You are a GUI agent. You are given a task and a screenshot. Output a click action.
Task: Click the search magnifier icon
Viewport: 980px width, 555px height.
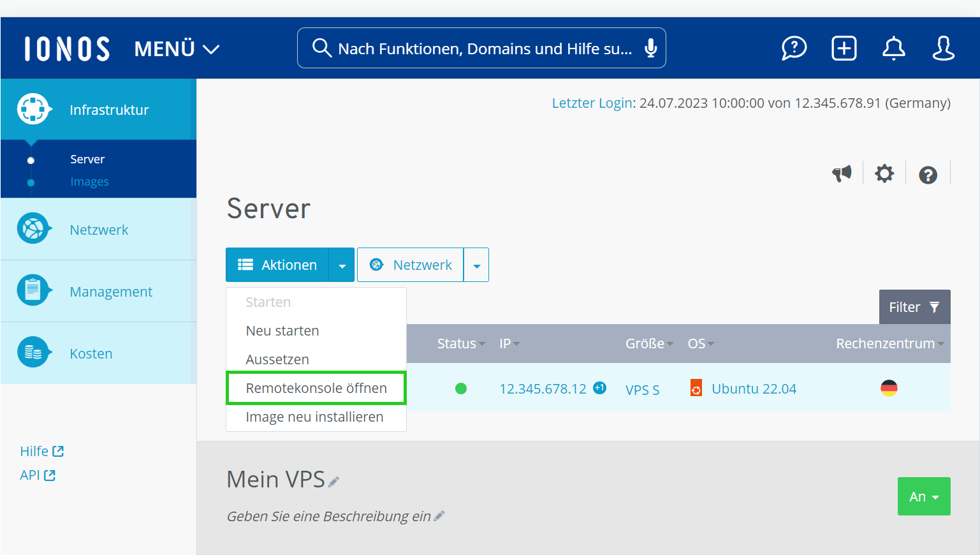(x=321, y=48)
